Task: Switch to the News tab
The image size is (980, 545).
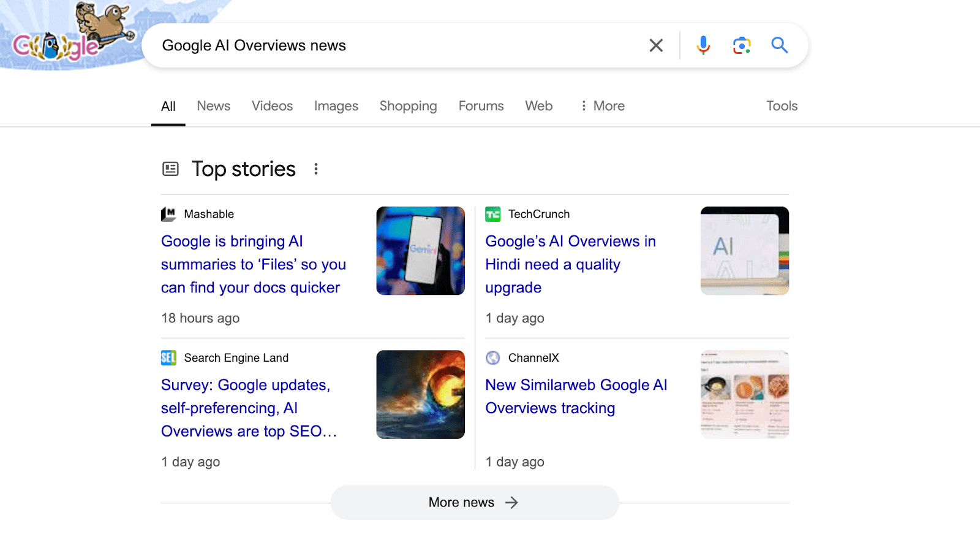Action: tap(214, 106)
